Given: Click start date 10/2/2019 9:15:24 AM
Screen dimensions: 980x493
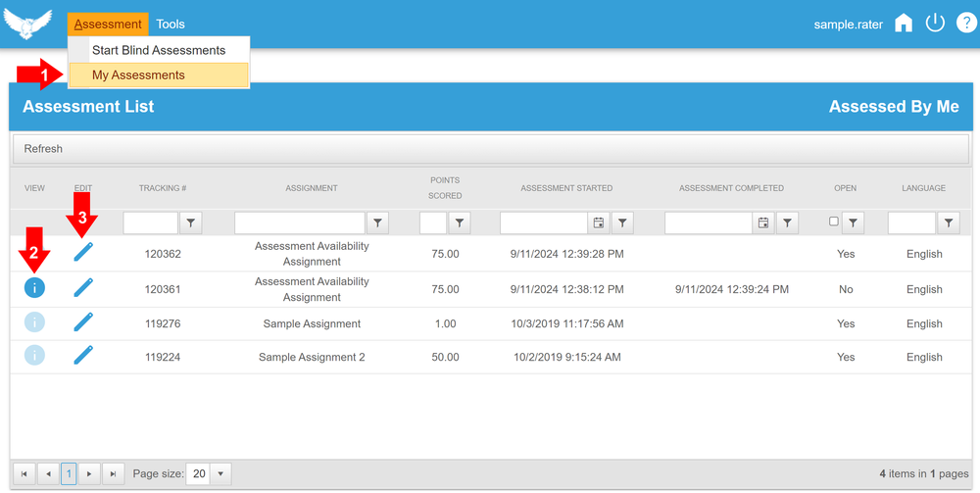Looking at the screenshot, I should tap(566, 357).
